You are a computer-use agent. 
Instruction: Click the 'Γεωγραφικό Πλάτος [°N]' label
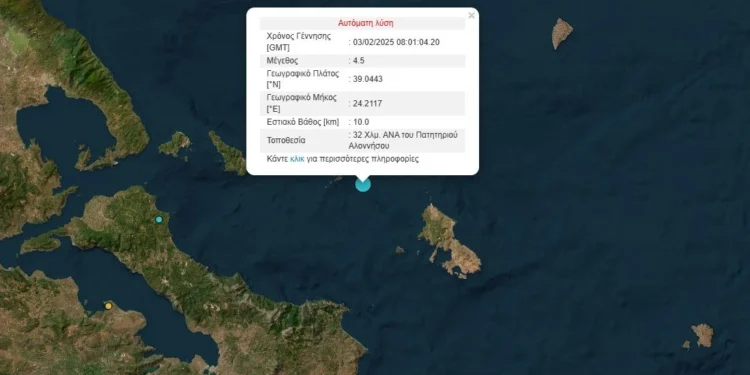coord(302,79)
